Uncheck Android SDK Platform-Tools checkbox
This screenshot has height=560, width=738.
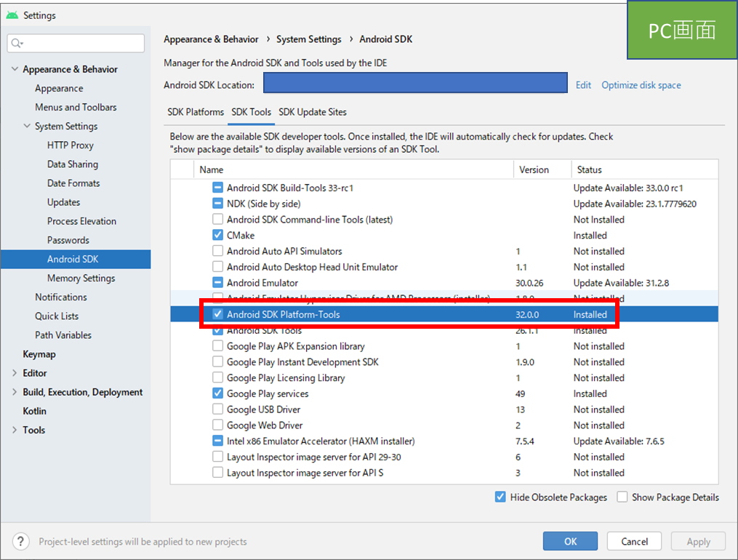pyautogui.click(x=217, y=314)
